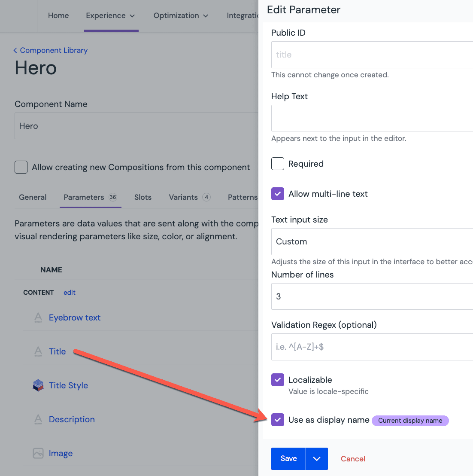
Task: Click the Title Style parameter icon
Action: click(x=38, y=385)
